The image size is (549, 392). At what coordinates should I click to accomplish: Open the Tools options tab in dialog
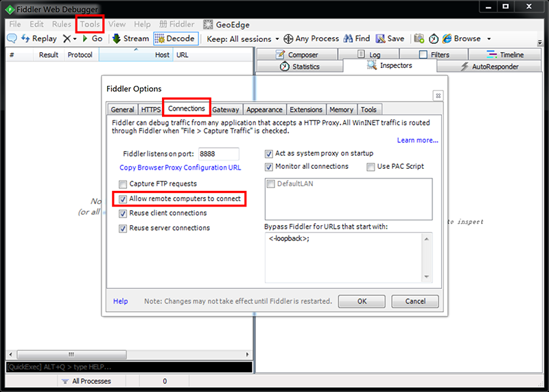[369, 110]
